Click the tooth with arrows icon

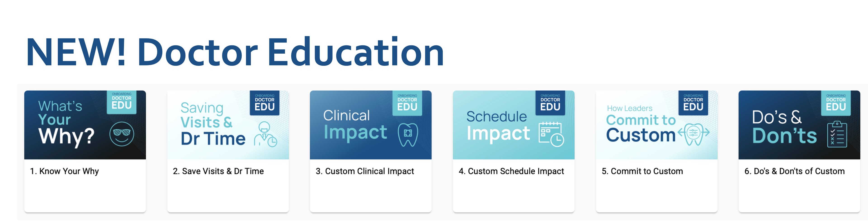tap(693, 134)
